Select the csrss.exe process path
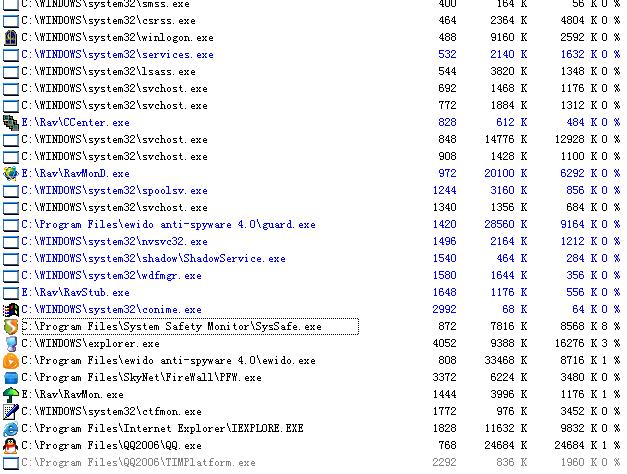The height and width of the screenshot is (474, 627). [x=108, y=20]
